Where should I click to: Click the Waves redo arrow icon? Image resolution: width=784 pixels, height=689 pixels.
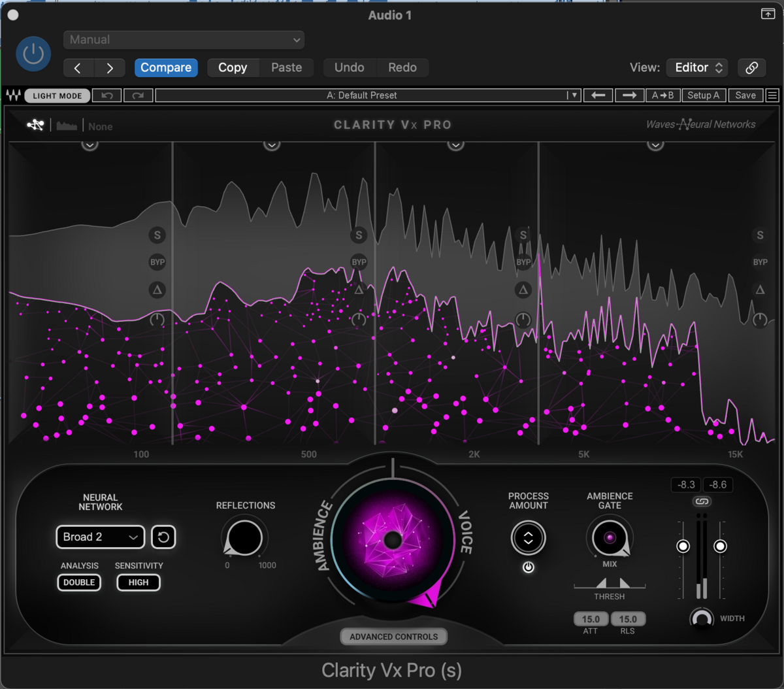coord(138,95)
